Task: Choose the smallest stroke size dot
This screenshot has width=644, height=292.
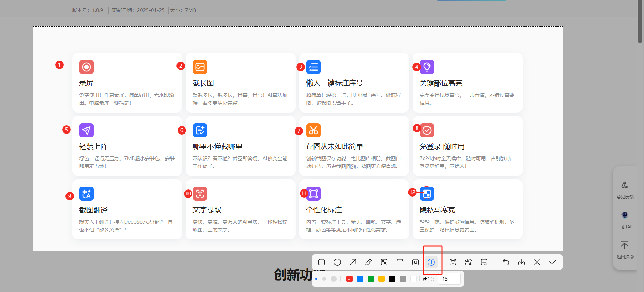Action: [316, 279]
